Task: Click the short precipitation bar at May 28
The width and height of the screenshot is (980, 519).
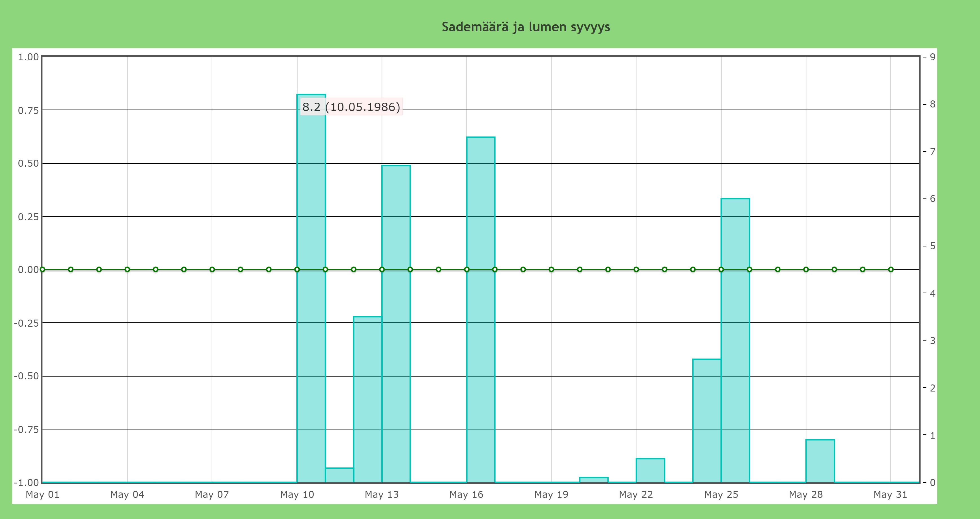Action: 820,461
